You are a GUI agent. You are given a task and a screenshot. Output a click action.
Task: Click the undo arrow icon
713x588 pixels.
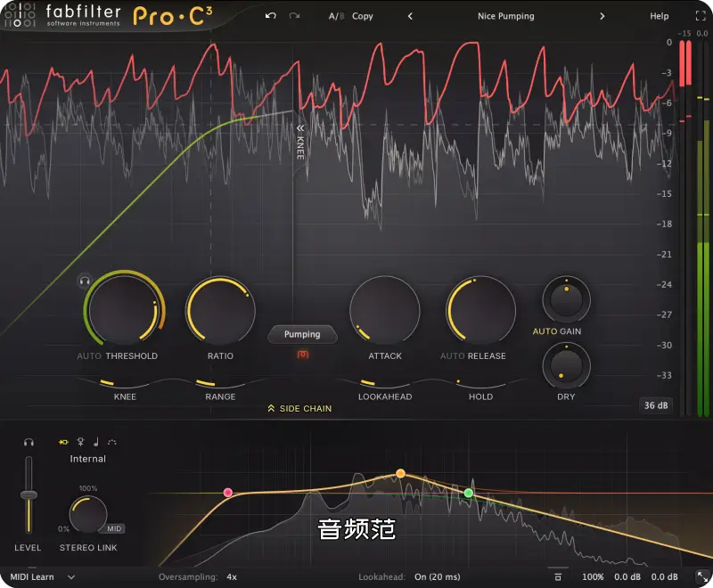[x=271, y=16]
